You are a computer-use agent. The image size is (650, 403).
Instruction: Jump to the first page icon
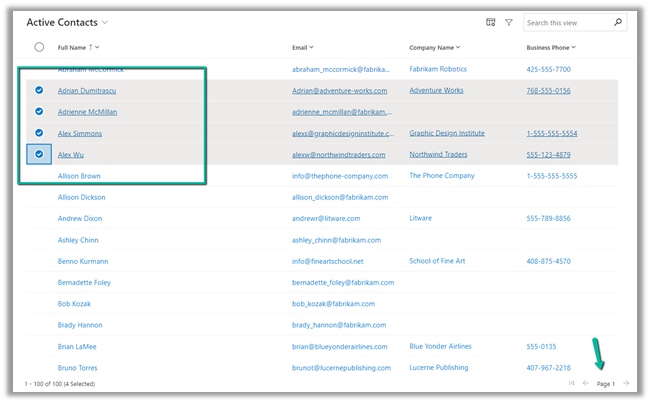click(x=571, y=384)
